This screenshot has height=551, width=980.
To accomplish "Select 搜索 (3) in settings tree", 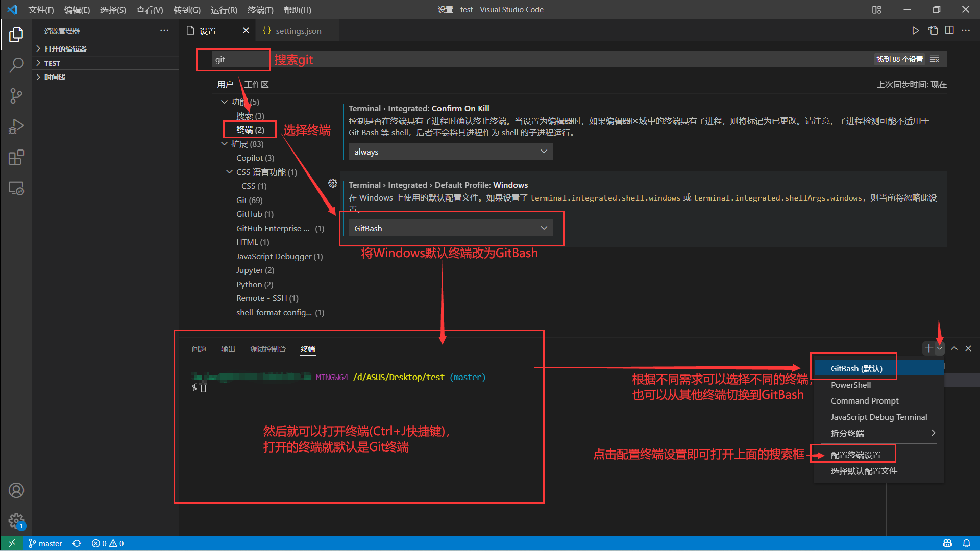I will [x=251, y=116].
